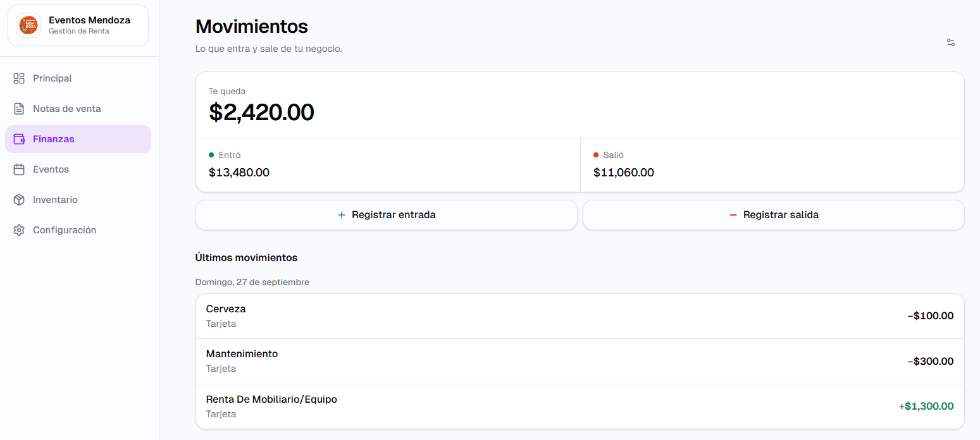Screen dimensions: 980x440
Task: Click the Eventos calendar icon
Action: (19, 169)
